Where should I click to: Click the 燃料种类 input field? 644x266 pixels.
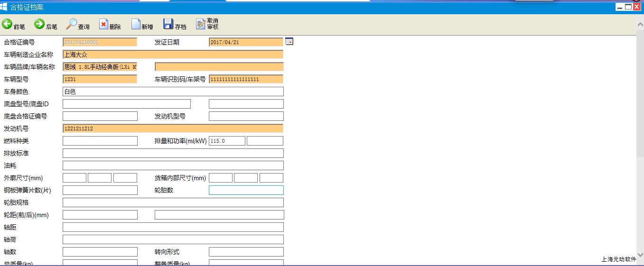pyautogui.click(x=100, y=141)
